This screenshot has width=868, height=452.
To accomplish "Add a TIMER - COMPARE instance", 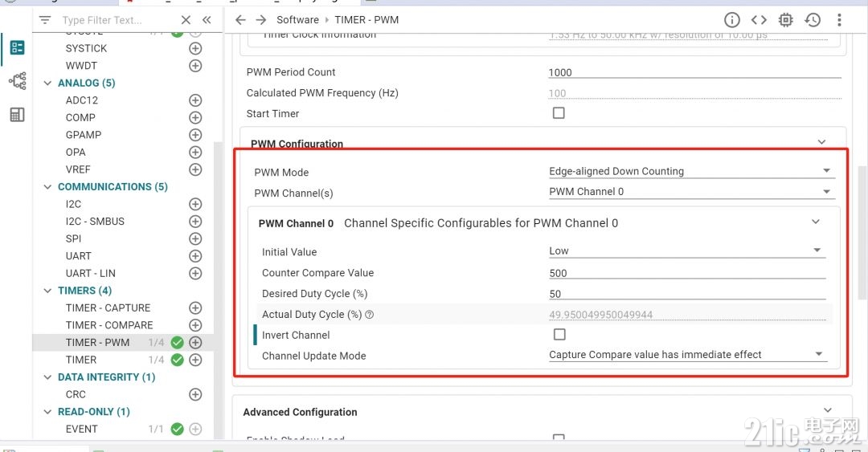I will click(195, 325).
